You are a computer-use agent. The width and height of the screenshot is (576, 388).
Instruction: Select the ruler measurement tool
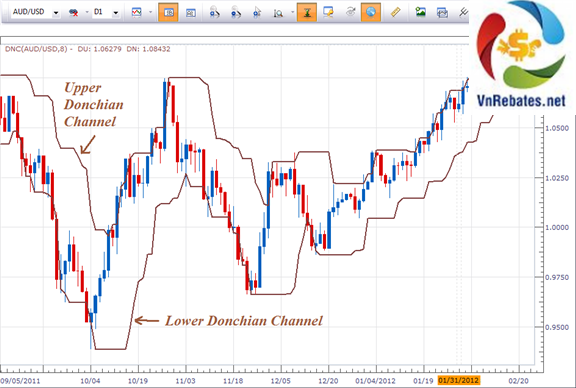pos(395,12)
